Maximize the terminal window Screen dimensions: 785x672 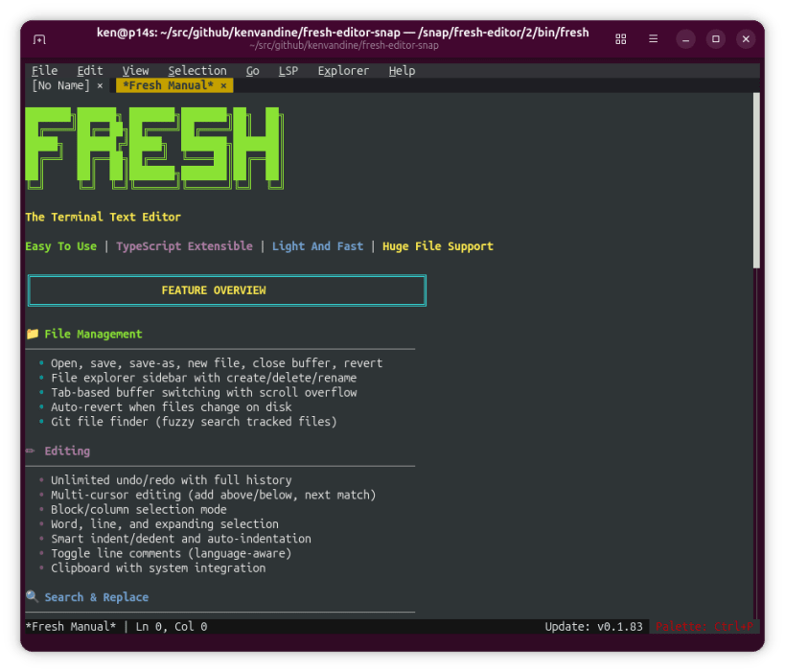point(715,39)
